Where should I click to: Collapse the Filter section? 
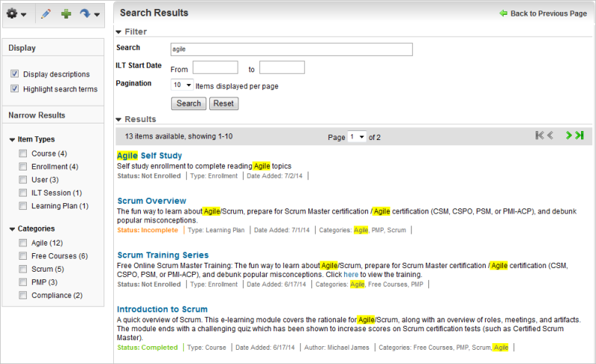tap(118, 32)
